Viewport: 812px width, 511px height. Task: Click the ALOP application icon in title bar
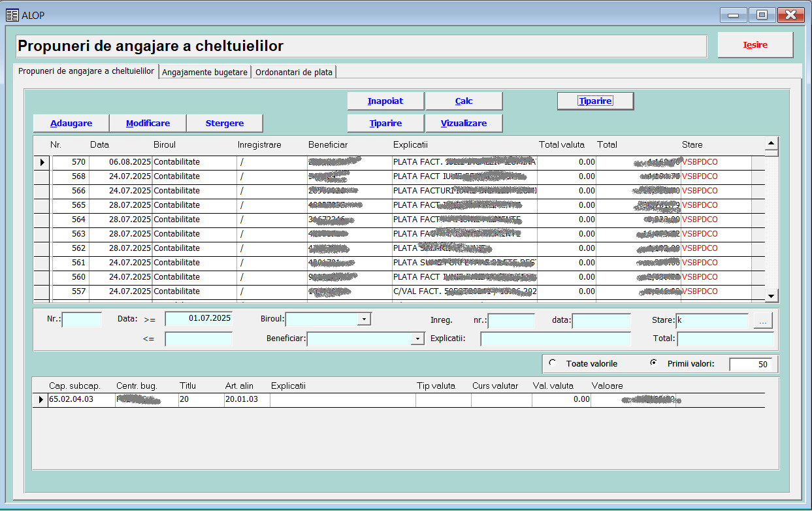[12, 15]
